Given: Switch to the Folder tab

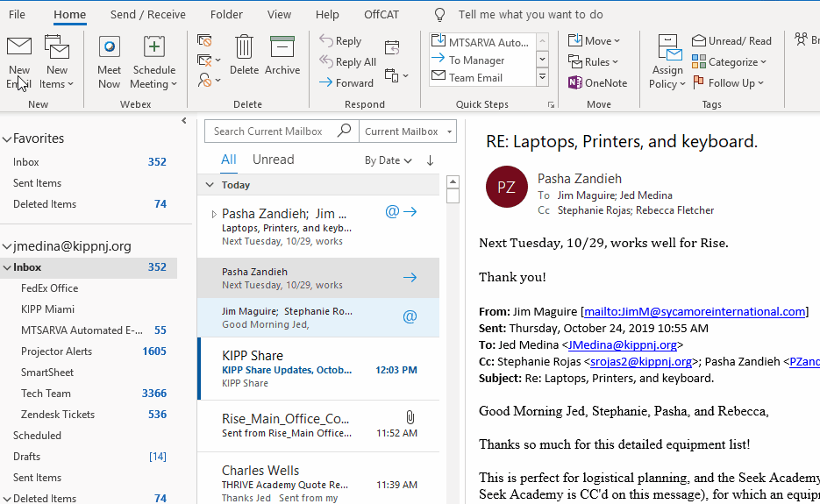Looking at the screenshot, I should click(x=226, y=15).
